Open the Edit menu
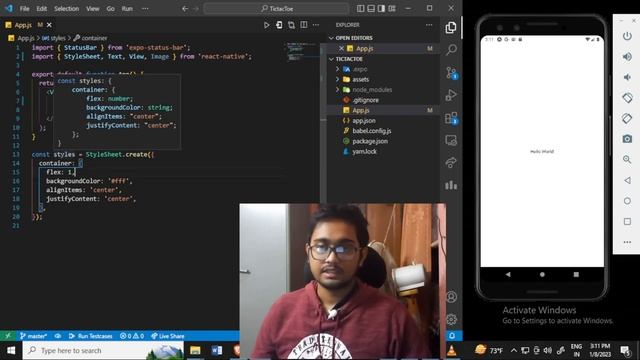This screenshot has width=640, height=360. point(42,9)
